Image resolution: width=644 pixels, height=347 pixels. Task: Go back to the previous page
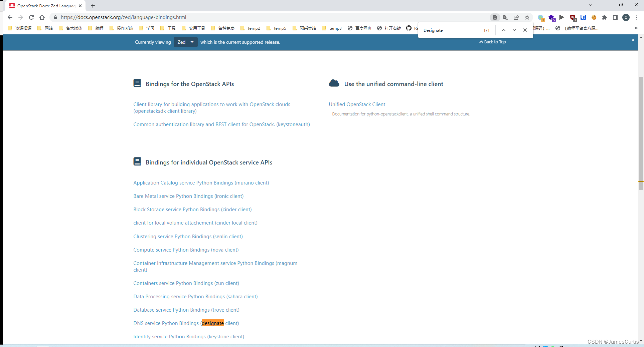click(x=10, y=17)
